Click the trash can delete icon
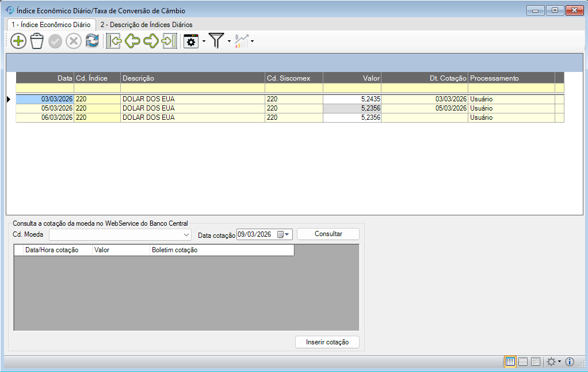 click(37, 41)
